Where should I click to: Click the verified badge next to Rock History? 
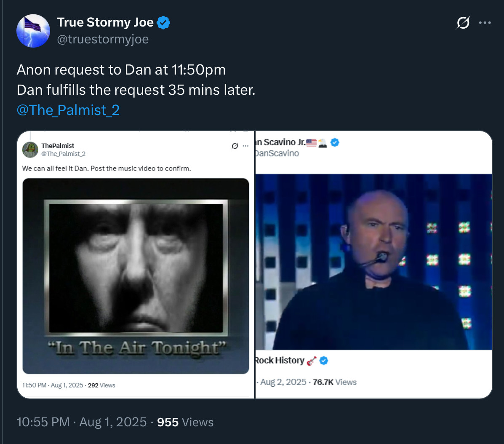pos(324,361)
